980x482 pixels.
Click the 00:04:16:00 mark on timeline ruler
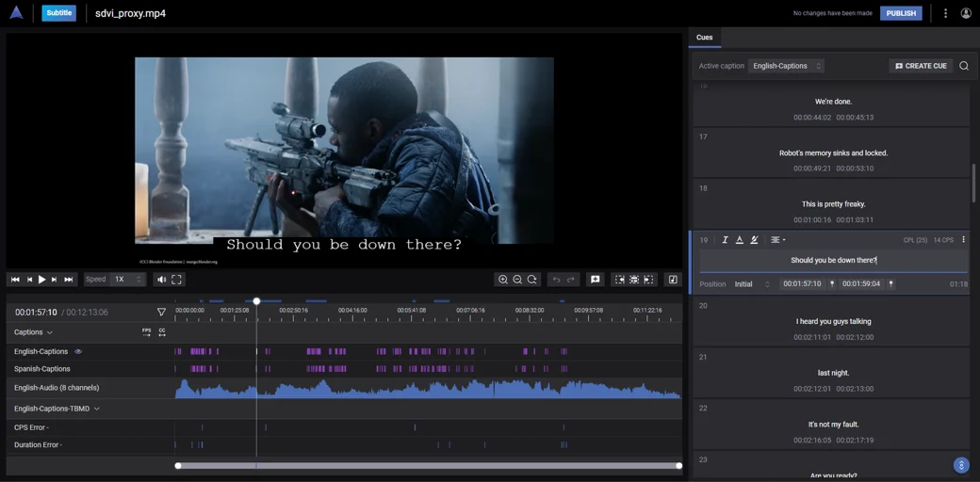tap(352, 310)
